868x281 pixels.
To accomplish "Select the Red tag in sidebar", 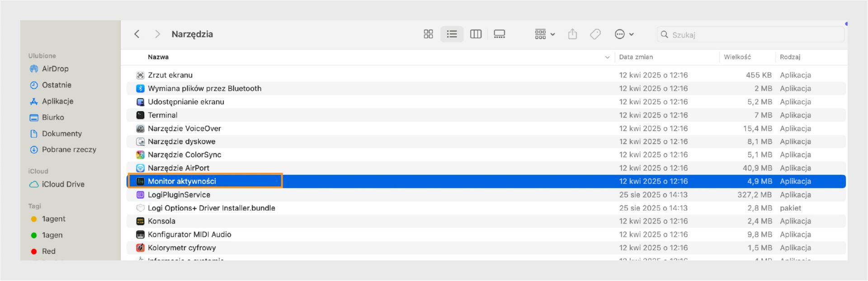I will 48,251.
